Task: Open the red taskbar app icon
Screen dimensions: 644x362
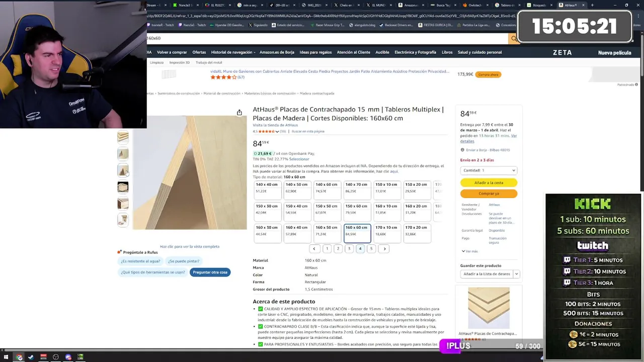Action: 43,357
